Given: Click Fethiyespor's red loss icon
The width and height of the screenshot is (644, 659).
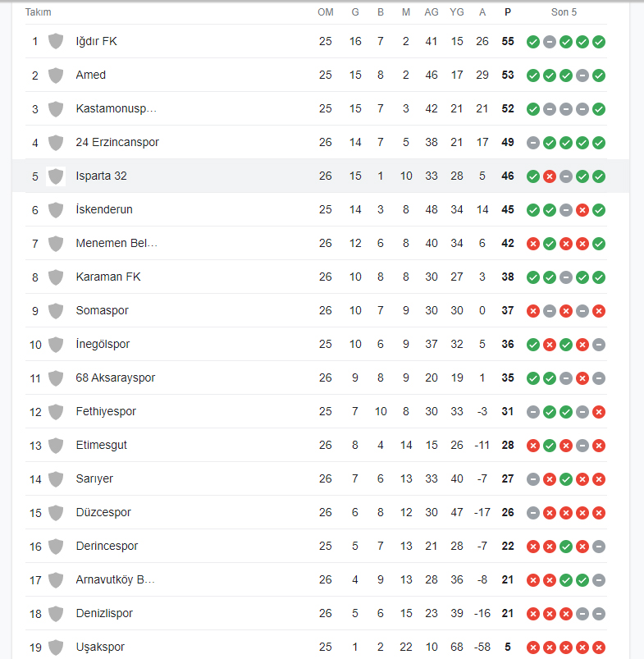Looking at the screenshot, I should pos(599,411).
